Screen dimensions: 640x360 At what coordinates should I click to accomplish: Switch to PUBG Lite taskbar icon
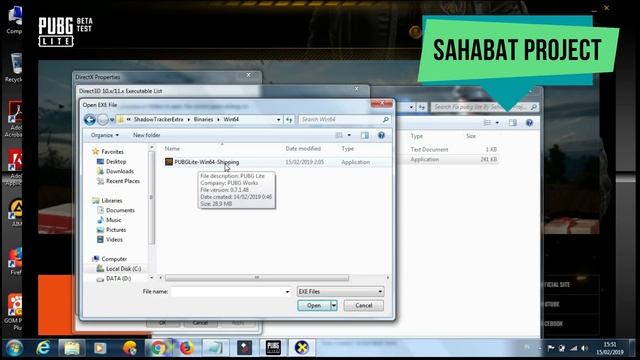273,348
